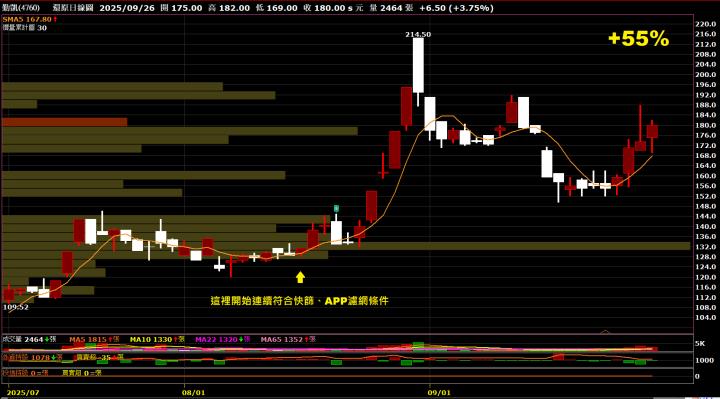
Task: Toggle the MA10 1330 volume average label
Action: pos(151,339)
